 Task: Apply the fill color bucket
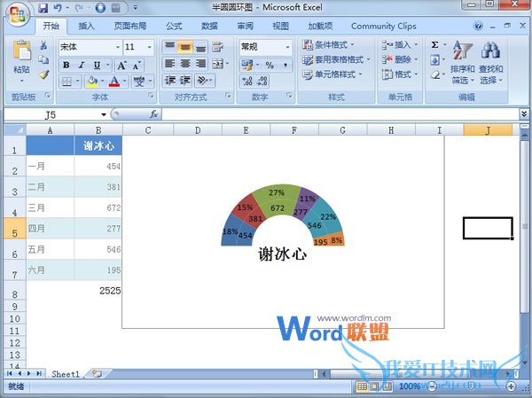92,82
